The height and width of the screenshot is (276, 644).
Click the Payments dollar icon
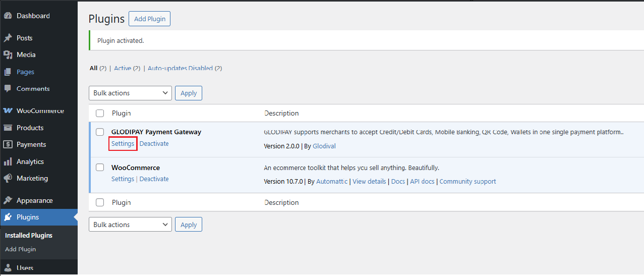pos(8,144)
